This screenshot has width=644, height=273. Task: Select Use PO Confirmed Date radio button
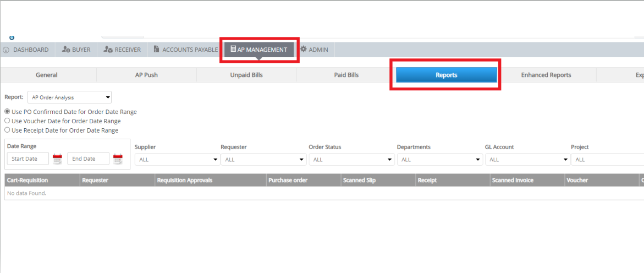tap(7, 112)
